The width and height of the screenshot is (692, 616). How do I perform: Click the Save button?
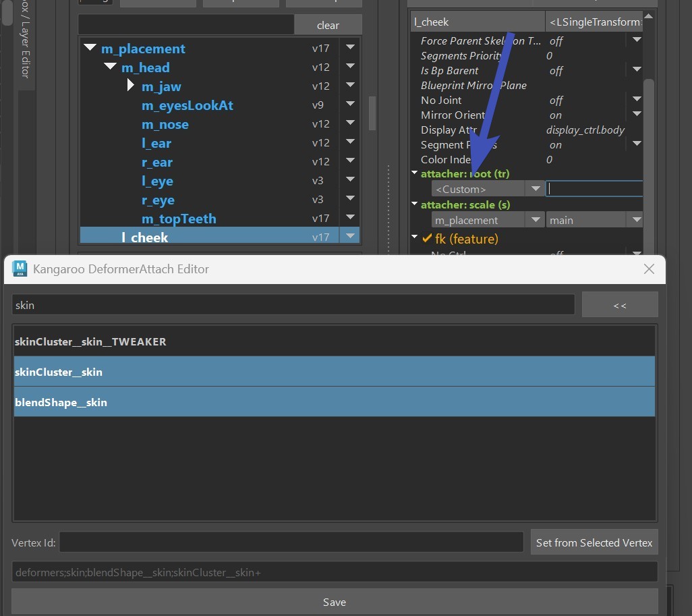(x=334, y=601)
